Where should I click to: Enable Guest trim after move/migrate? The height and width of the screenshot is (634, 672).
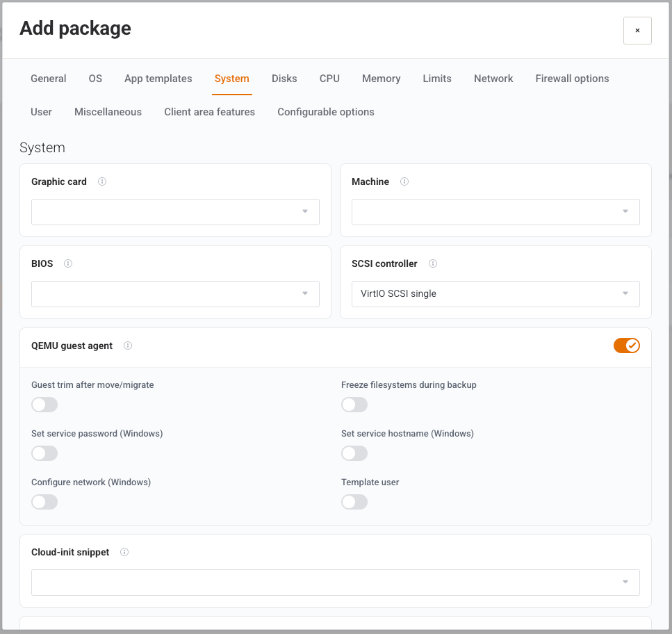coord(44,404)
